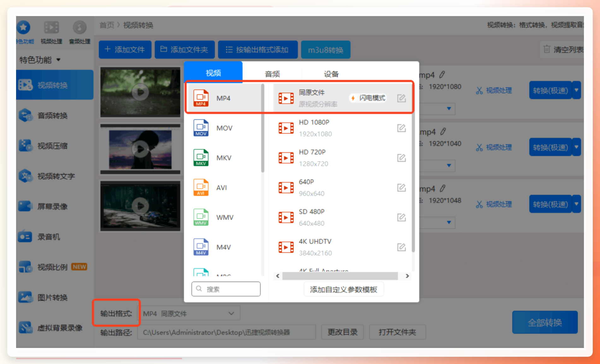Go to 首页 in the breadcrumb
The height and width of the screenshot is (364, 600).
click(107, 25)
